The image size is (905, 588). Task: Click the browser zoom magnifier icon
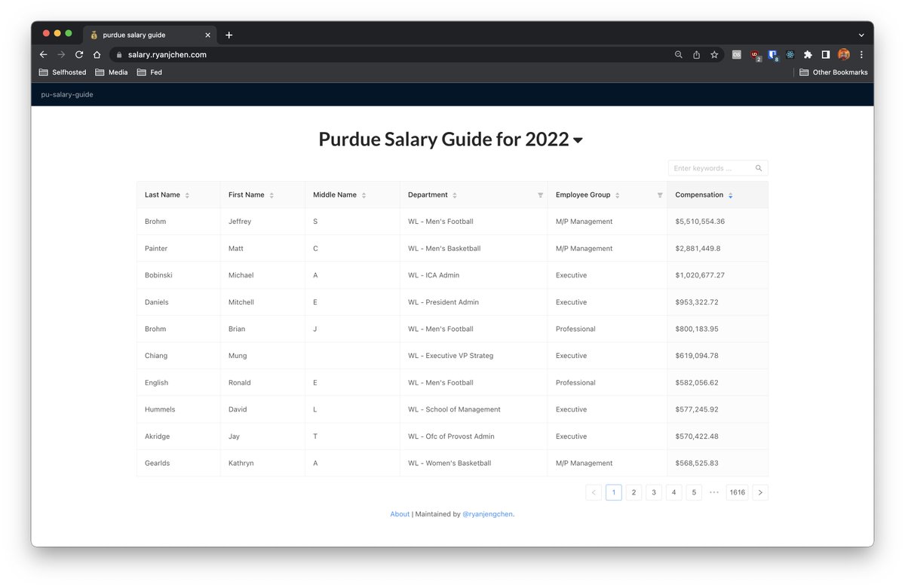[x=678, y=54]
